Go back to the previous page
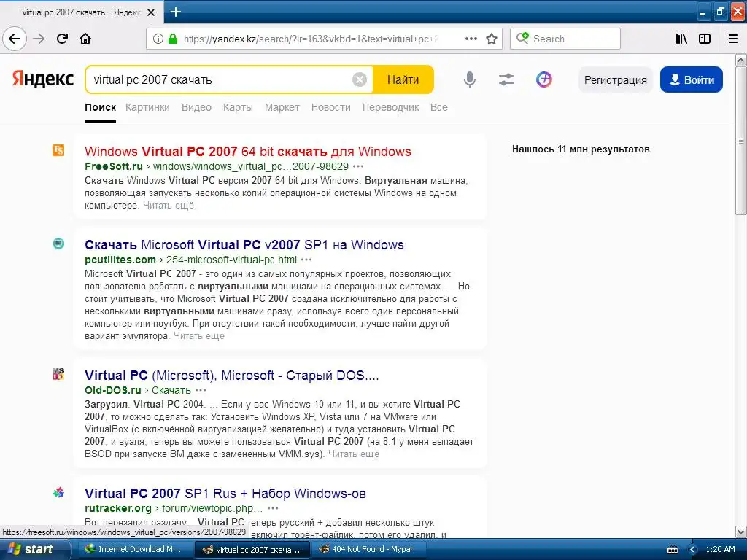 [x=15, y=39]
